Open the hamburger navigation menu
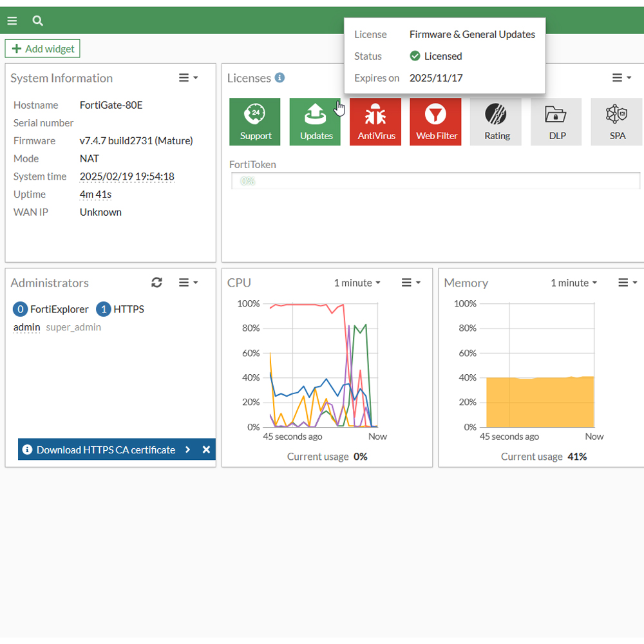Screen dimensions: 644x644 coord(12,21)
